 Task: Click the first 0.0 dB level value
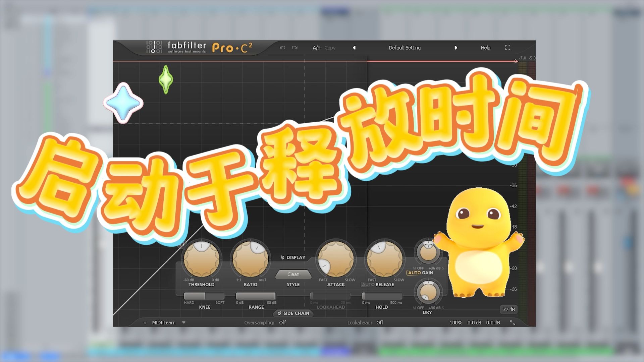tap(474, 322)
